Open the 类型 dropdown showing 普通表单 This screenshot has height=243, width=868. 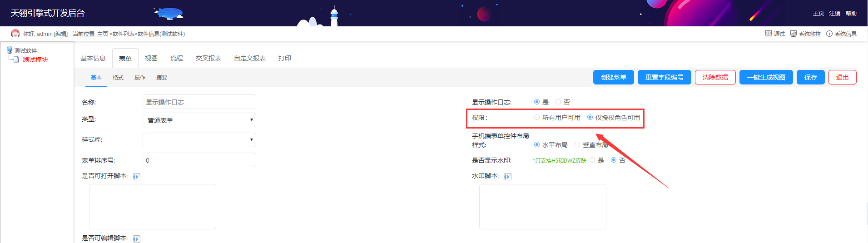coord(199,120)
